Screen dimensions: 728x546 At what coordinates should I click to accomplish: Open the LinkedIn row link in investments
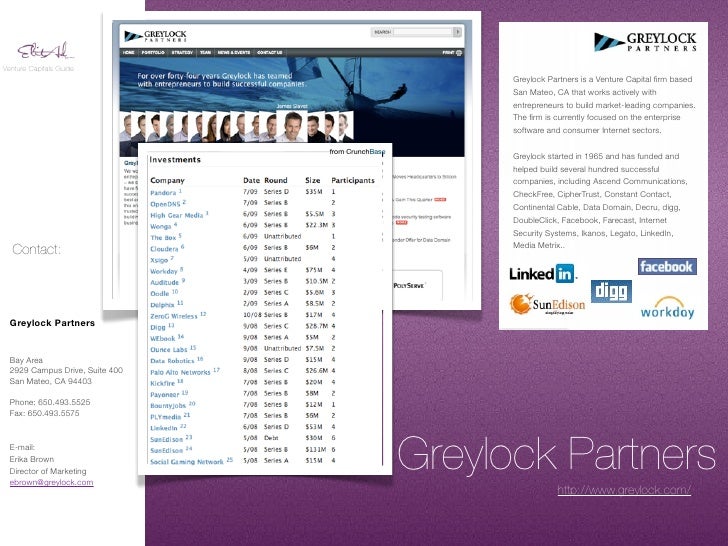[164, 428]
